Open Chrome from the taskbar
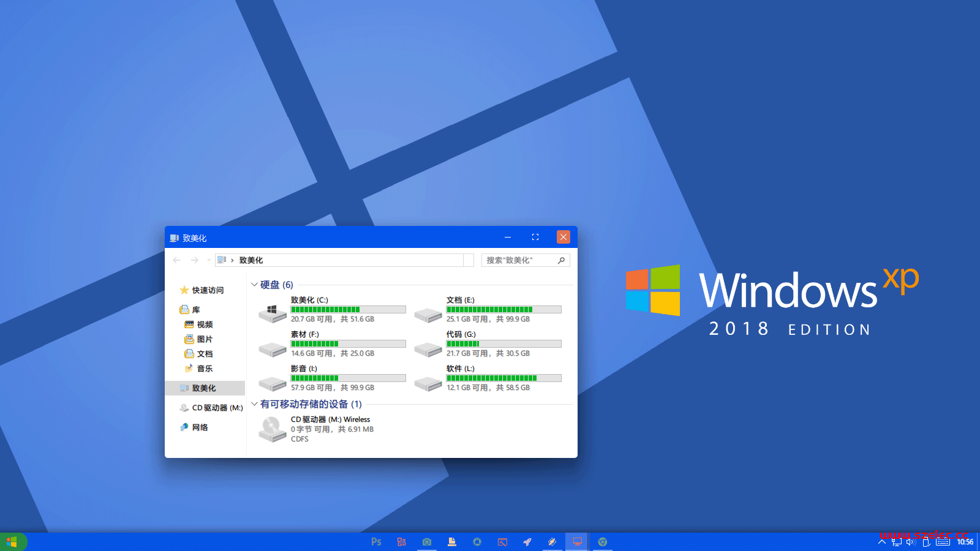 603,542
